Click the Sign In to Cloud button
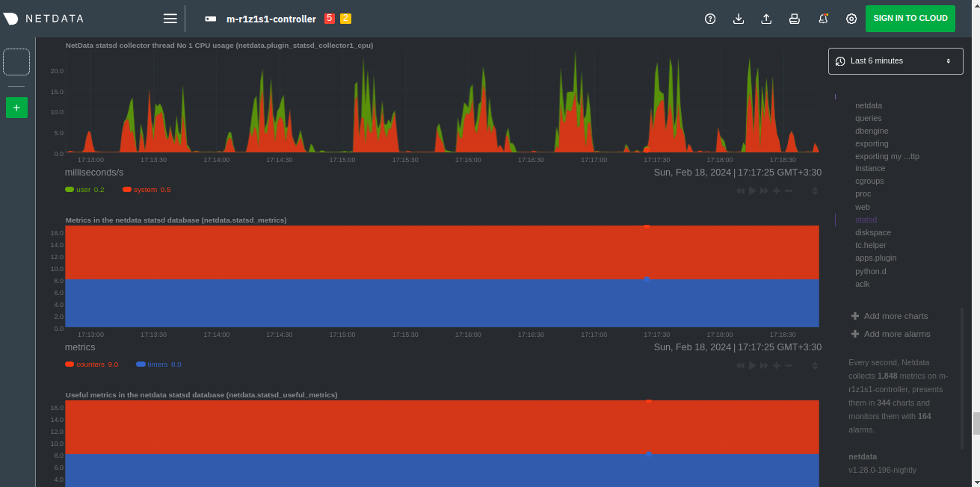 [910, 19]
